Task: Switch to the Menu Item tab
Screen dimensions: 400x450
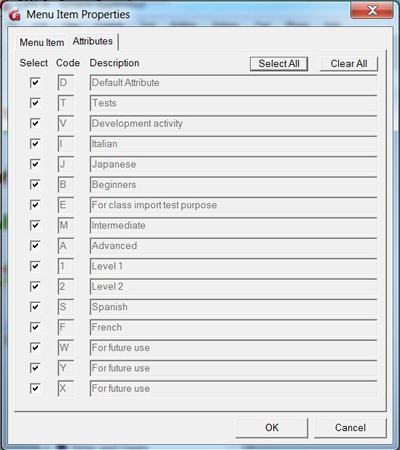Action: coord(42,43)
